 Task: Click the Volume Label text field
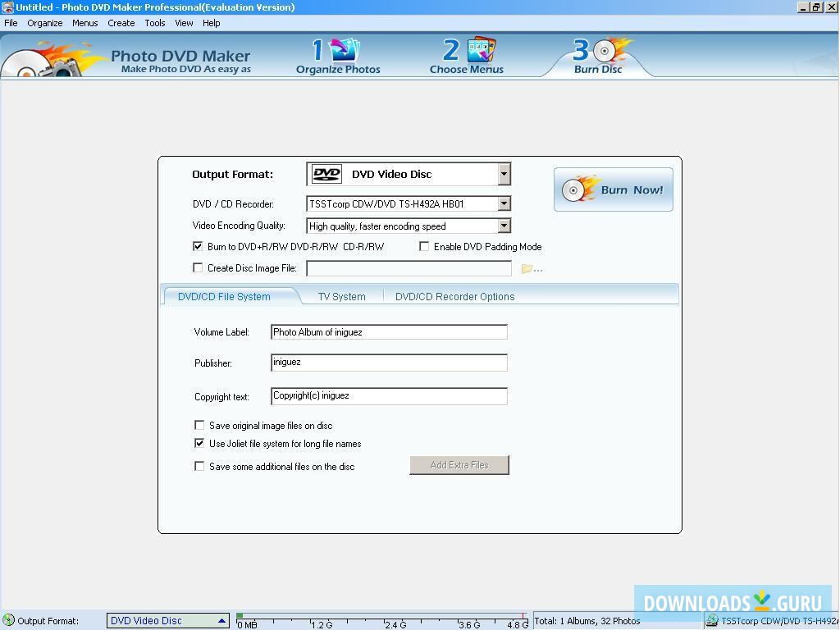click(x=389, y=332)
